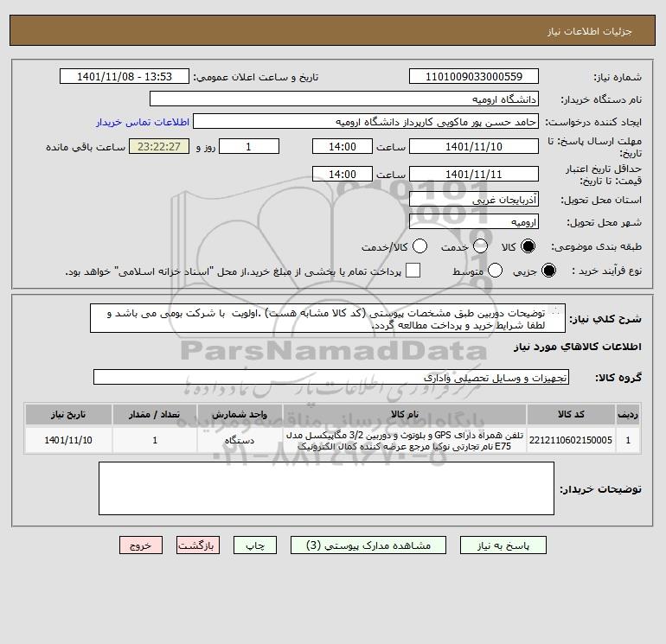Screen dimensions: 666x644
Task: Select the جزیی purchase type radio
Action: [548, 271]
